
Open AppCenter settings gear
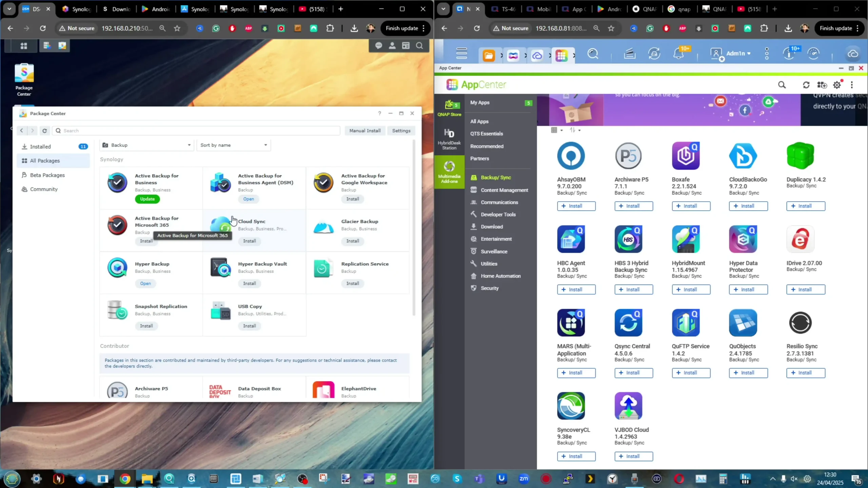(x=837, y=85)
